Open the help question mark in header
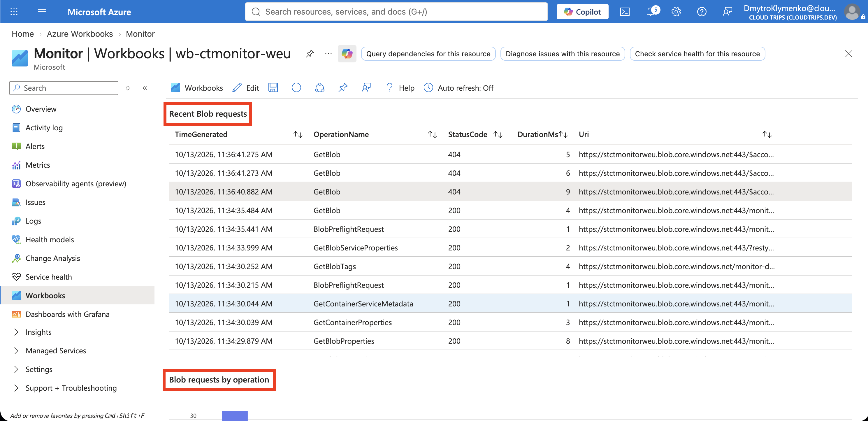Viewport: 868px width, 421px height. 702,12
